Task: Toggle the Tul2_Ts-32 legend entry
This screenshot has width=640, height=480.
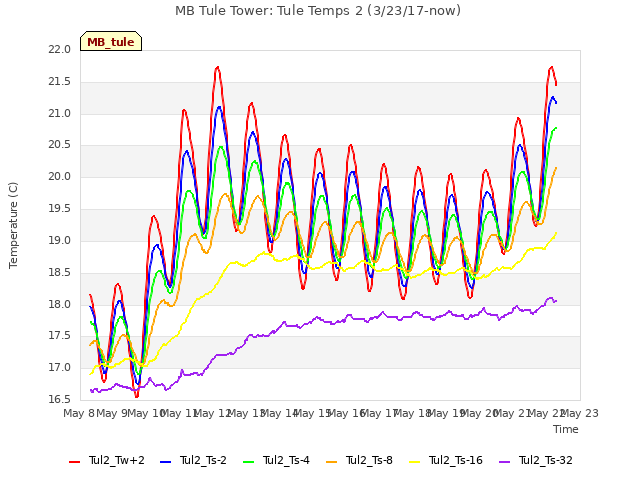Action: [x=536, y=460]
